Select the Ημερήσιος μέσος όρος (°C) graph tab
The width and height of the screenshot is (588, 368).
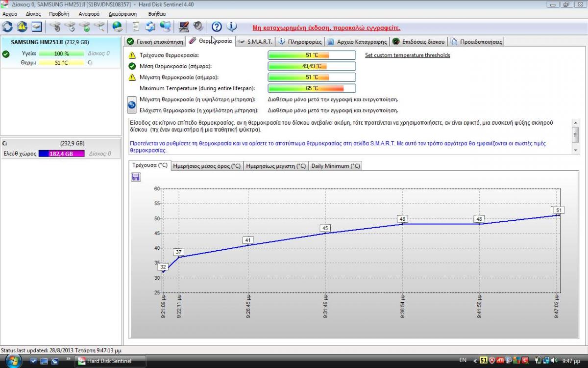[x=207, y=166]
